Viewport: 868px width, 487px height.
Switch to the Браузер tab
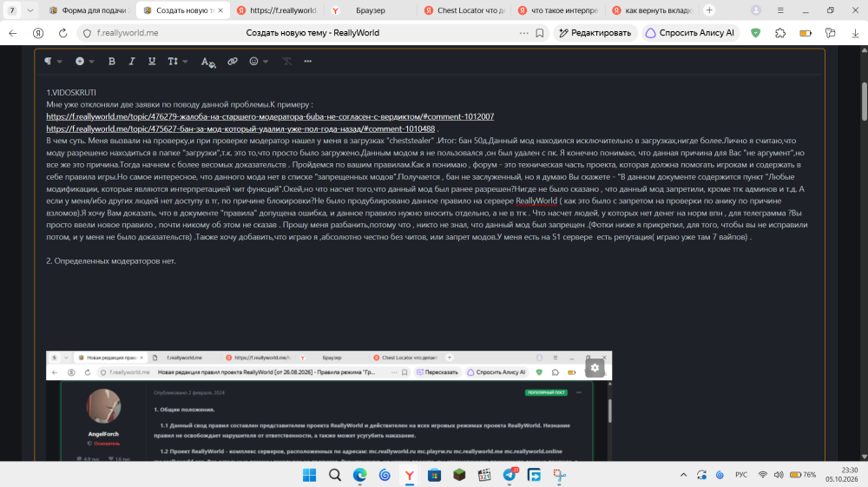coord(371,10)
